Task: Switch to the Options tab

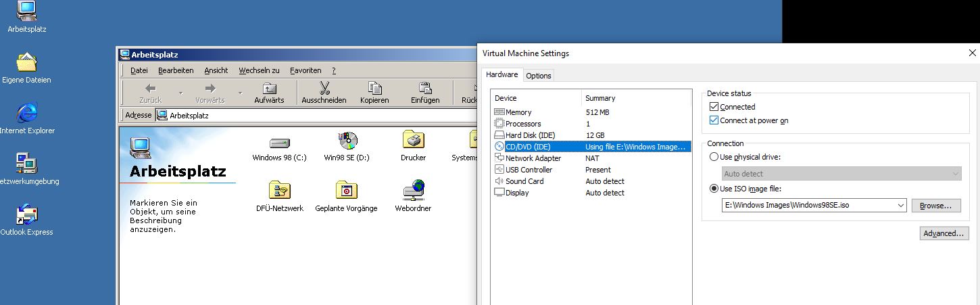Action: click(x=539, y=76)
